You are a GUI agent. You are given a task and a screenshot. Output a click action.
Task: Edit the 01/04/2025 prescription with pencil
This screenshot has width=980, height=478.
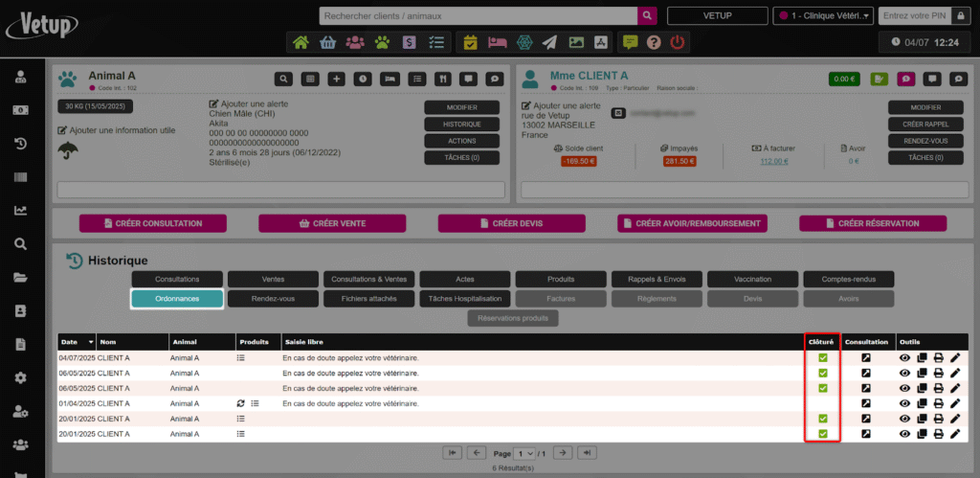(x=954, y=404)
